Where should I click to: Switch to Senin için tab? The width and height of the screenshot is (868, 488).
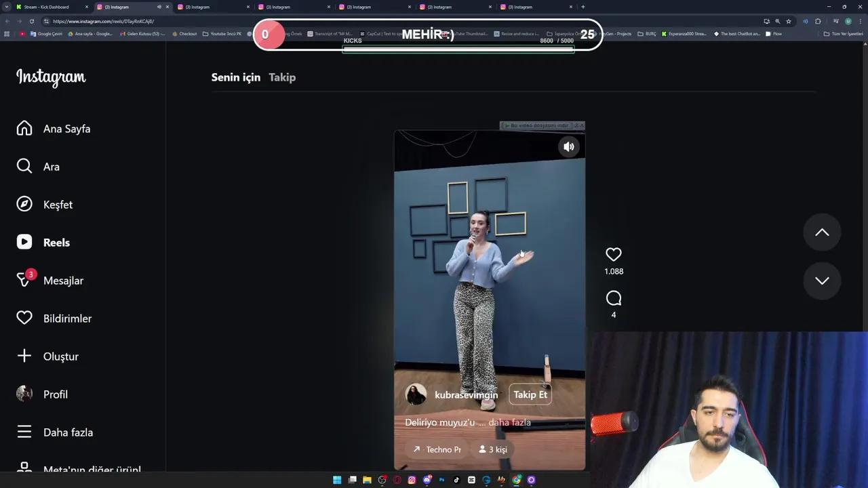235,77
